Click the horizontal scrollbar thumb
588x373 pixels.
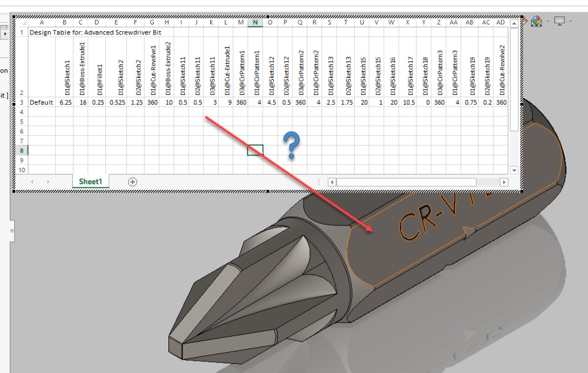coord(406,182)
